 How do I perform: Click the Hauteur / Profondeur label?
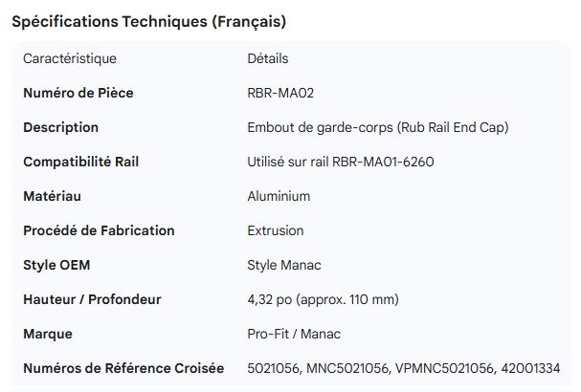(92, 299)
